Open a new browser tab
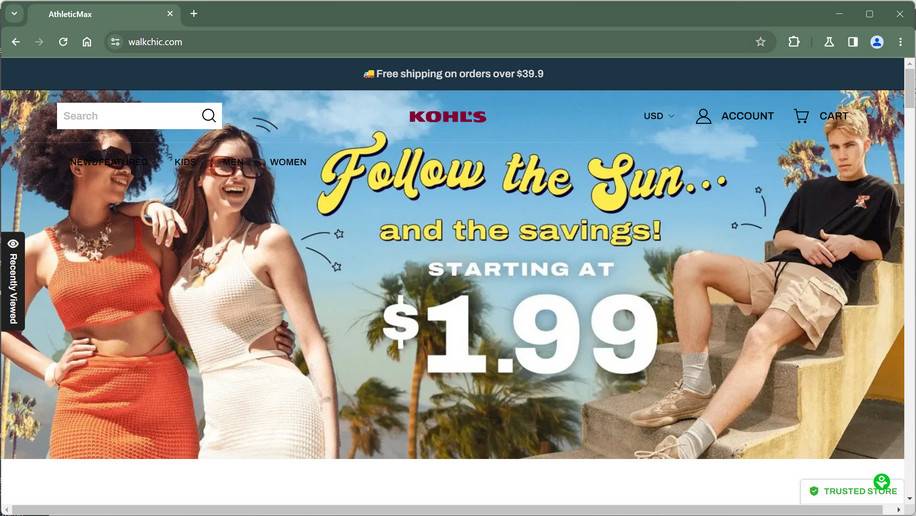Screen dimensions: 916x516 [193, 13]
